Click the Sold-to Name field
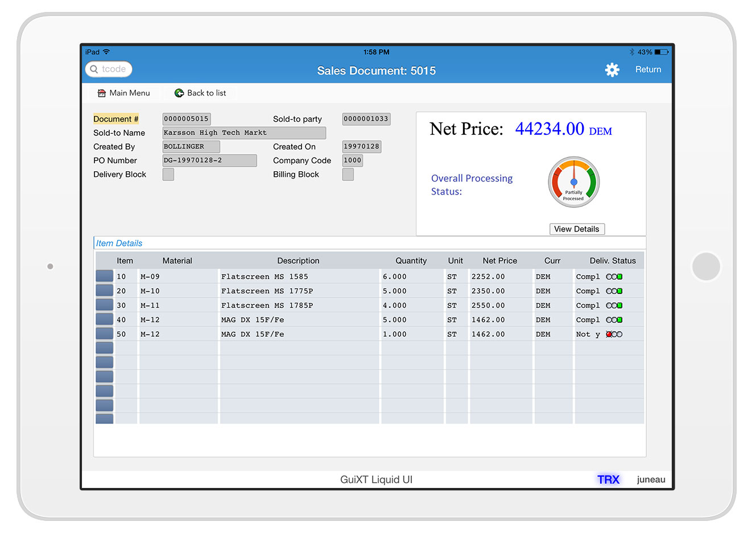The height and width of the screenshot is (538, 756). (x=244, y=133)
